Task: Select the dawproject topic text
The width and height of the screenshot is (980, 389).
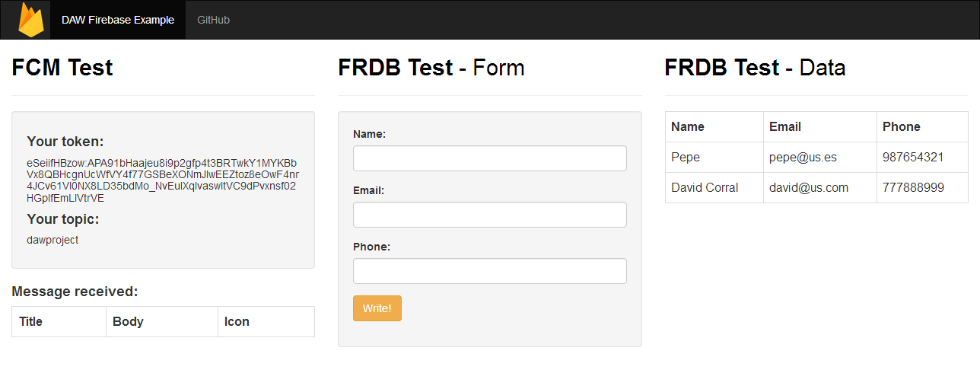Action: 52,240
